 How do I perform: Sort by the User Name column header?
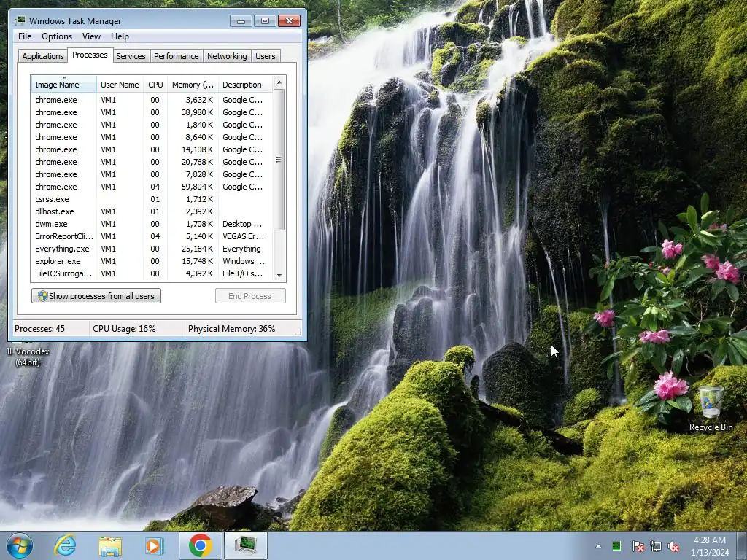coord(120,85)
